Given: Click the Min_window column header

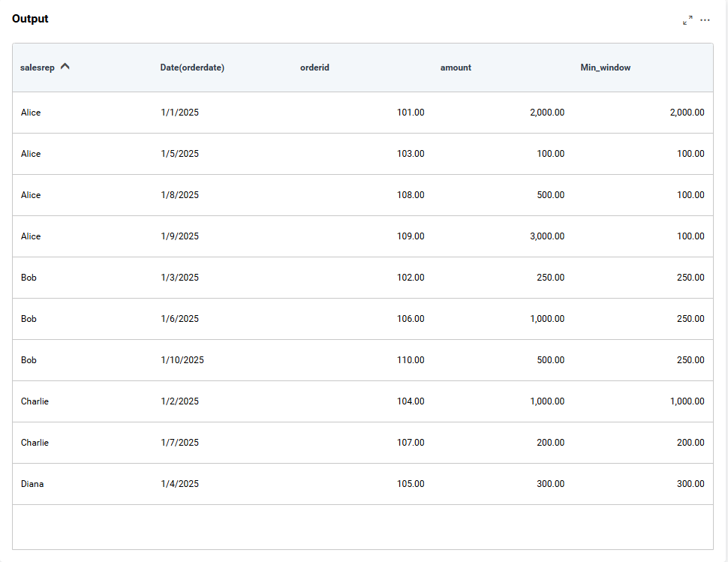Looking at the screenshot, I should (x=605, y=68).
